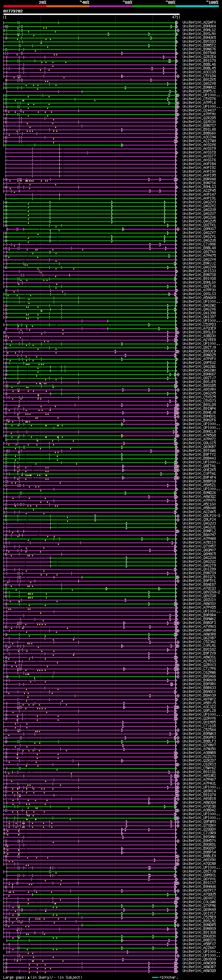Select the UniRef100_B9RVA8 label
The height and width of the screenshot is (980, 222).
pos(199,179)
